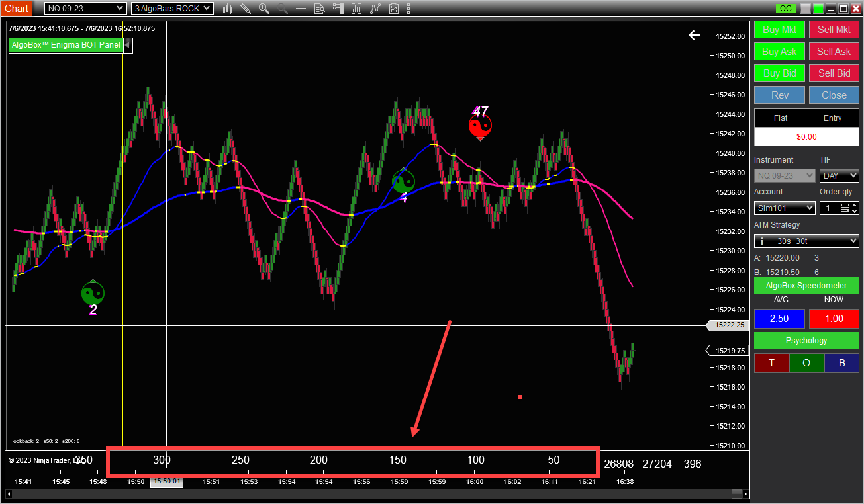Open the Indicators icon in toolbar

pyautogui.click(x=357, y=9)
